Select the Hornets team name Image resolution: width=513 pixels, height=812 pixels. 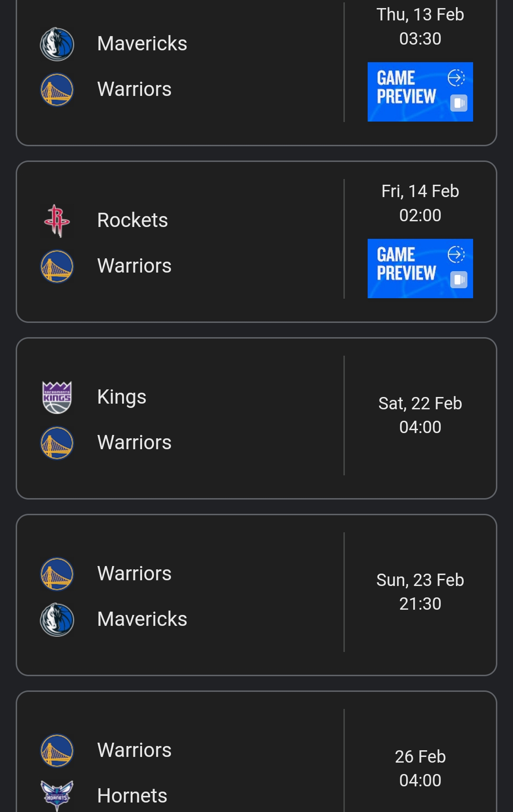pos(132,796)
